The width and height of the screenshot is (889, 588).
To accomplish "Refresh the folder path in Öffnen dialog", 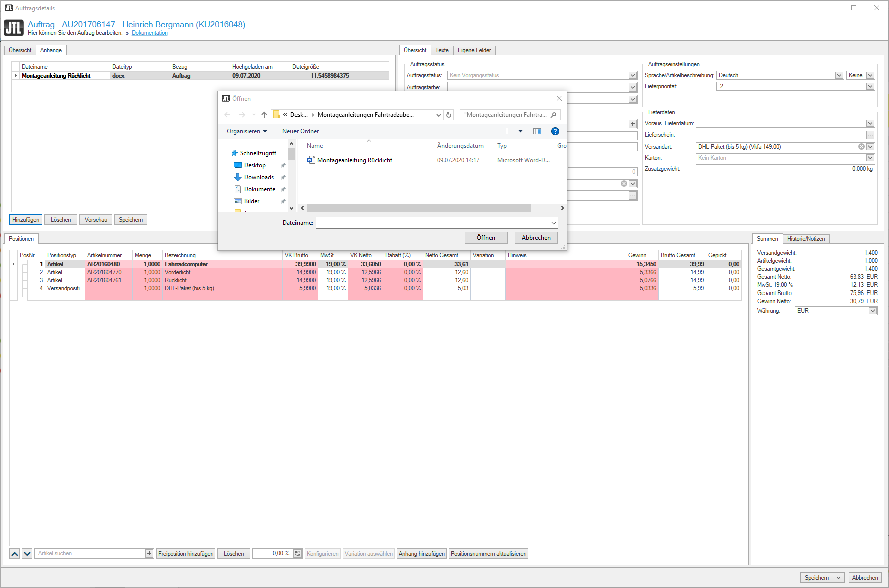I will point(449,115).
